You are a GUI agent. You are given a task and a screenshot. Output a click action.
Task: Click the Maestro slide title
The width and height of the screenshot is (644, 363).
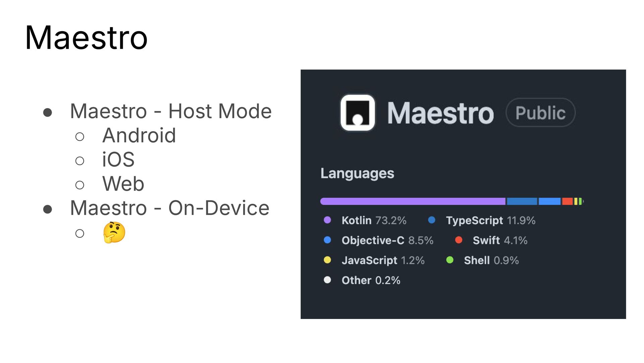click(x=86, y=38)
